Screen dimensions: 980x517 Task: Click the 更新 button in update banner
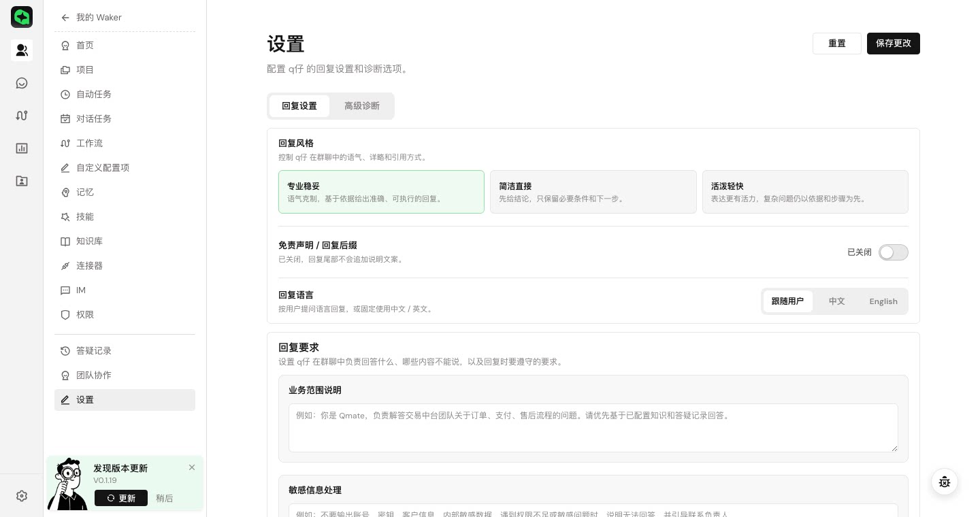click(x=121, y=498)
